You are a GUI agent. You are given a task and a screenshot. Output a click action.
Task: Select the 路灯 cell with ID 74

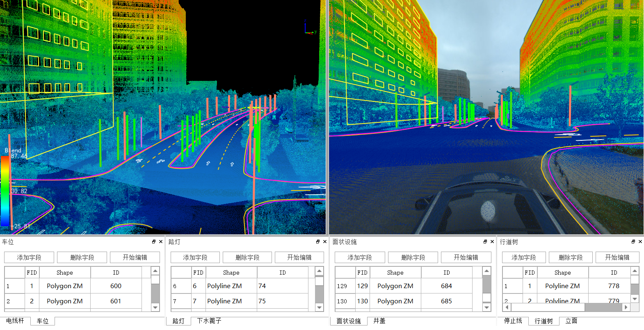pos(283,286)
